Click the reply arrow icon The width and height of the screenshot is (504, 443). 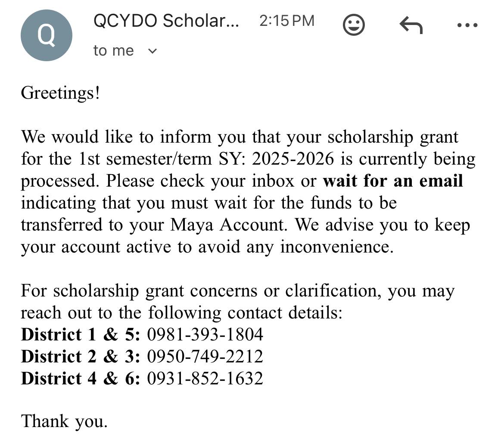[411, 25]
